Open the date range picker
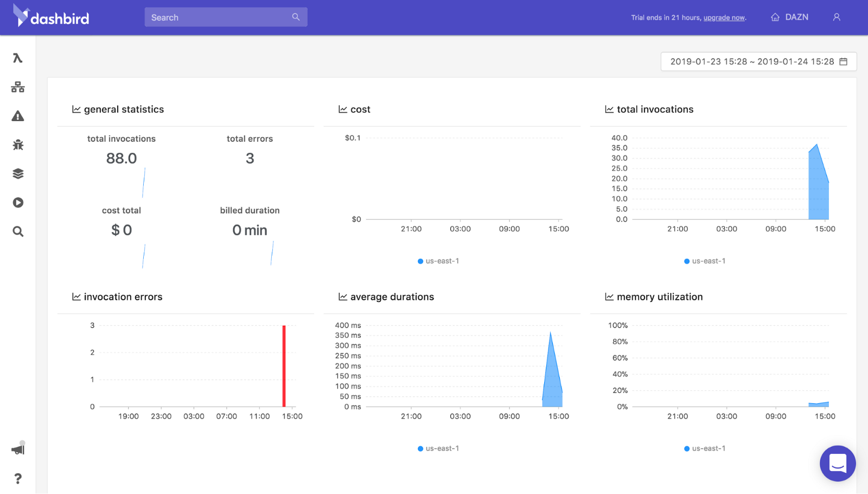868x494 pixels. click(x=758, y=62)
